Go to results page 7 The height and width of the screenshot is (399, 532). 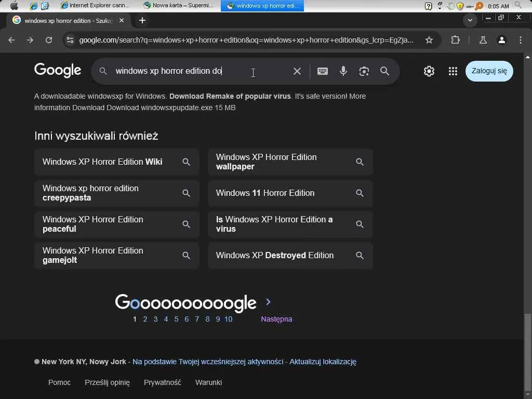pos(197,319)
